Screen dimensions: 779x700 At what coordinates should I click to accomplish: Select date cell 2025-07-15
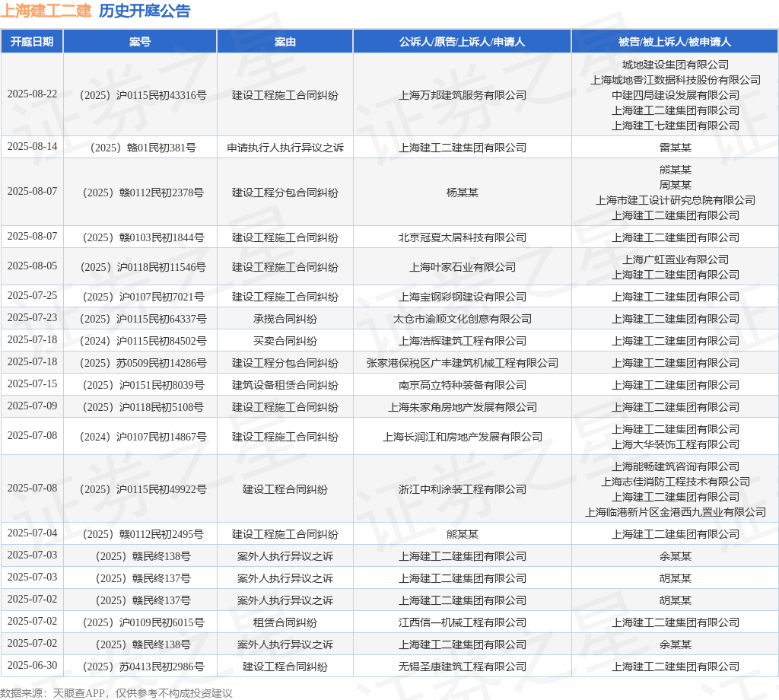click(32, 384)
